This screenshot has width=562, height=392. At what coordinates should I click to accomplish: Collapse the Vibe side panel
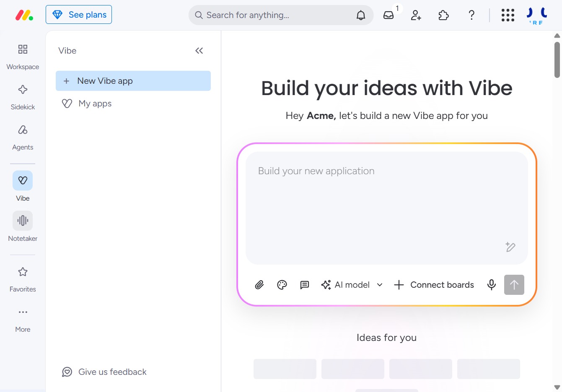(199, 51)
